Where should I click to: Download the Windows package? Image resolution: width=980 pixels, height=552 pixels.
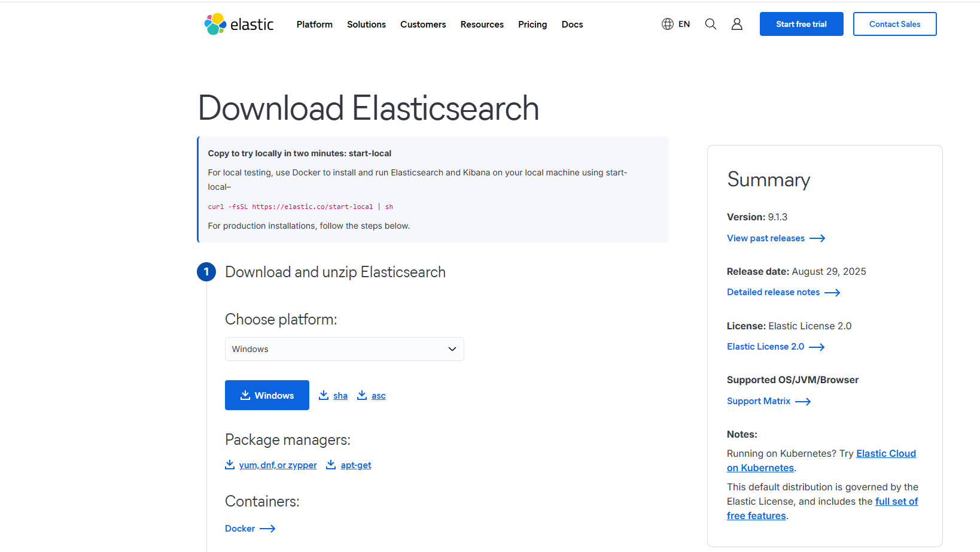coord(267,395)
